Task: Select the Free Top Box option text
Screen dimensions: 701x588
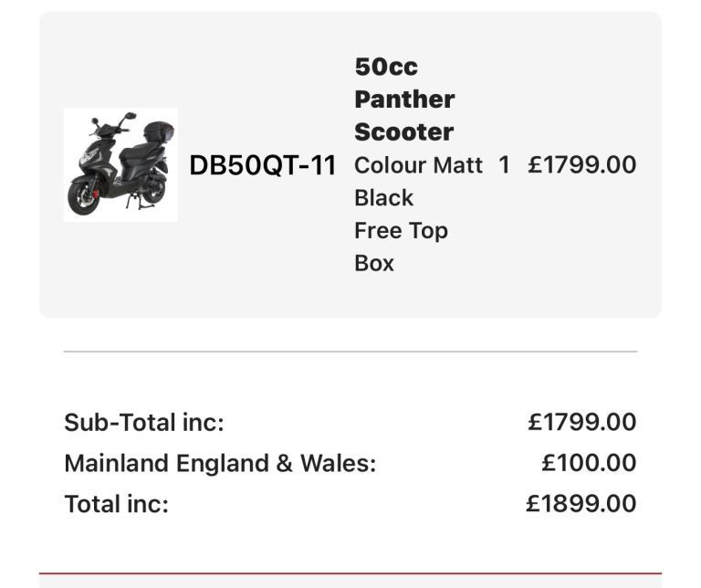Action: (401, 247)
